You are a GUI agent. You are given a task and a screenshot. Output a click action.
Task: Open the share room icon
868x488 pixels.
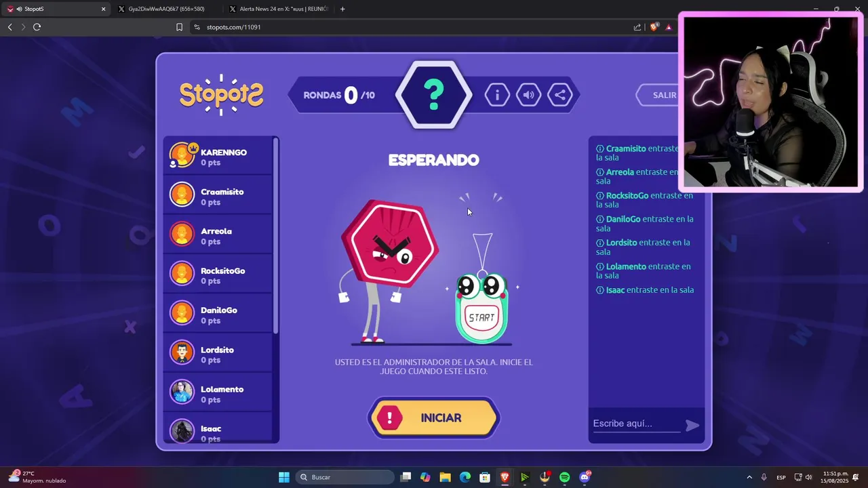click(x=560, y=95)
